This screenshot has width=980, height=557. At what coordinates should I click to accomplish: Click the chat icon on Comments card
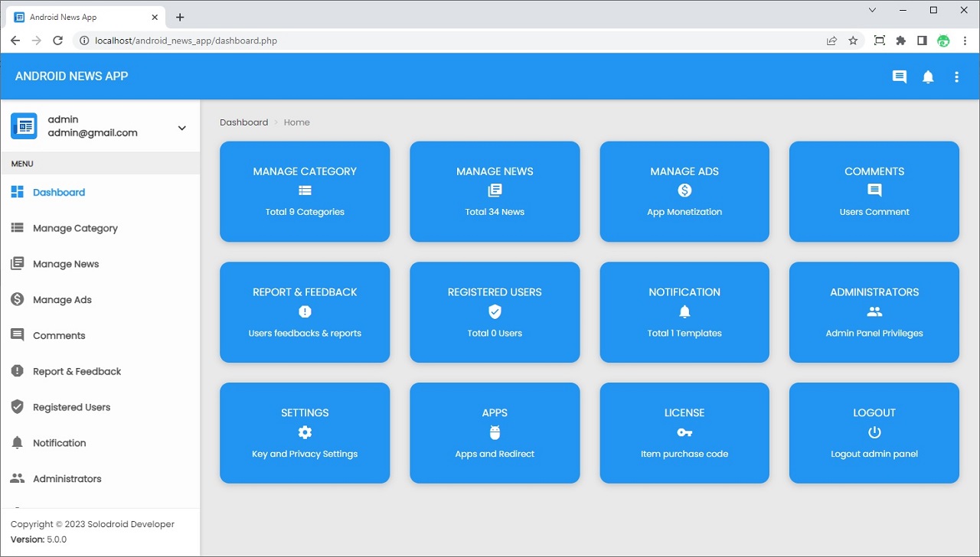[x=874, y=191]
